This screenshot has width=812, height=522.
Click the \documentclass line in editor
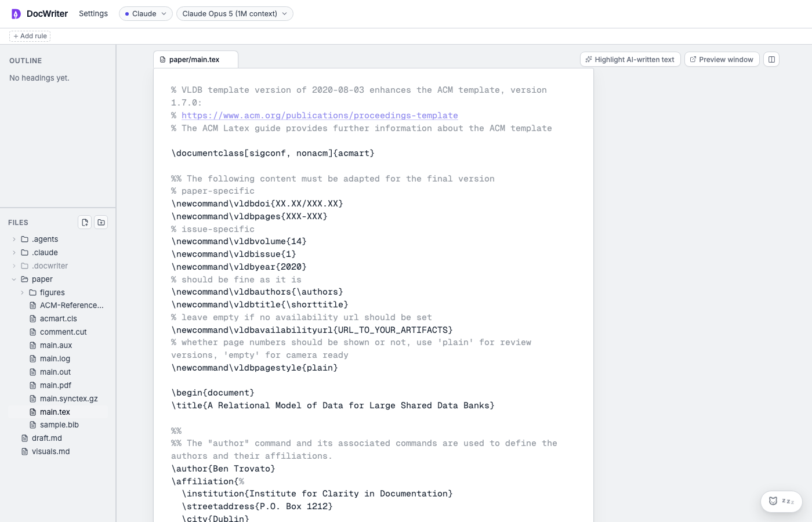pyautogui.click(x=273, y=153)
